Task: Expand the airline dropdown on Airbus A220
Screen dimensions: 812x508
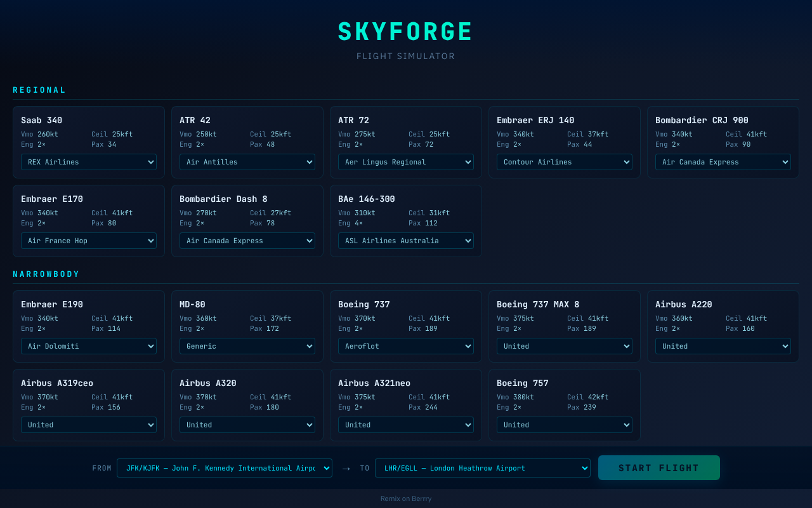Action: pyautogui.click(x=723, y=346)
